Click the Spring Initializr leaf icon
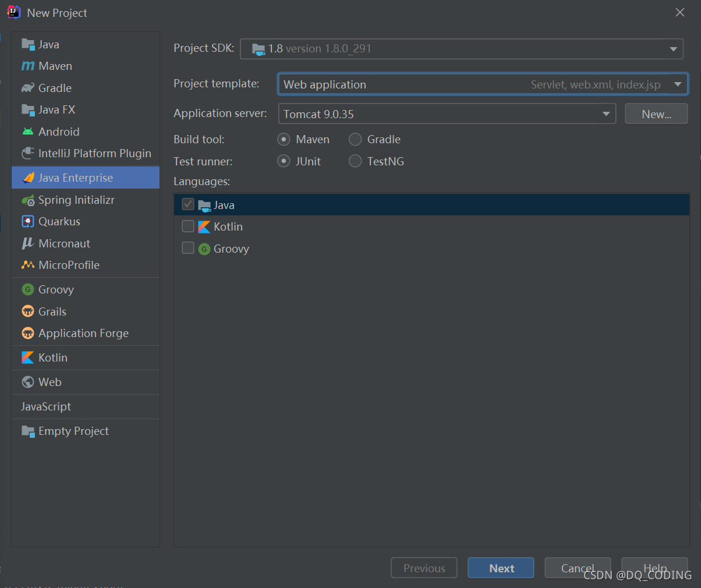This screenshot has width=701, height=588. (28, 200)
